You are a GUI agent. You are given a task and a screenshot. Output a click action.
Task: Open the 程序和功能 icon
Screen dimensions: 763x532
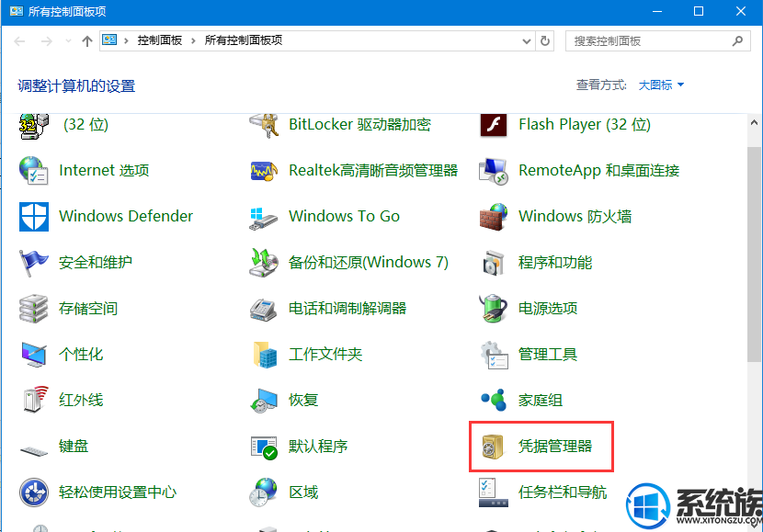(494, 263)
